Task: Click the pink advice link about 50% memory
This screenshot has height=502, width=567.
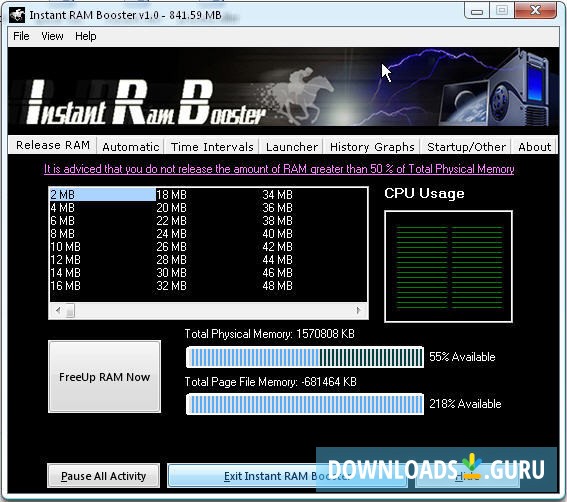Action: click(x=279, y=169)
